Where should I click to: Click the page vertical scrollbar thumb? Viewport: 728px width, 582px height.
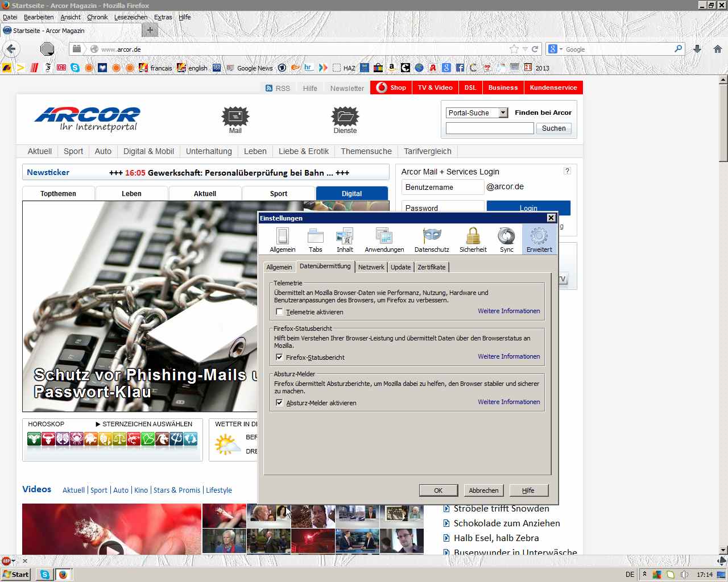723,122
